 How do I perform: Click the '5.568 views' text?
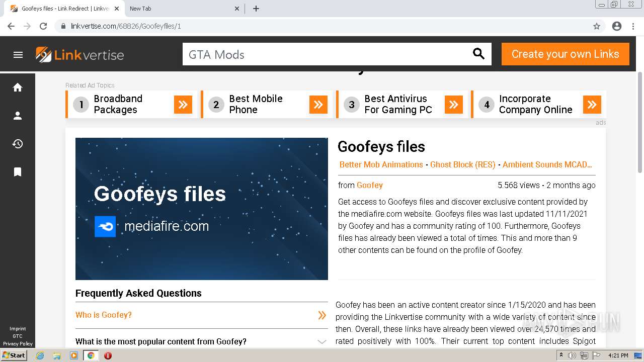518,185
